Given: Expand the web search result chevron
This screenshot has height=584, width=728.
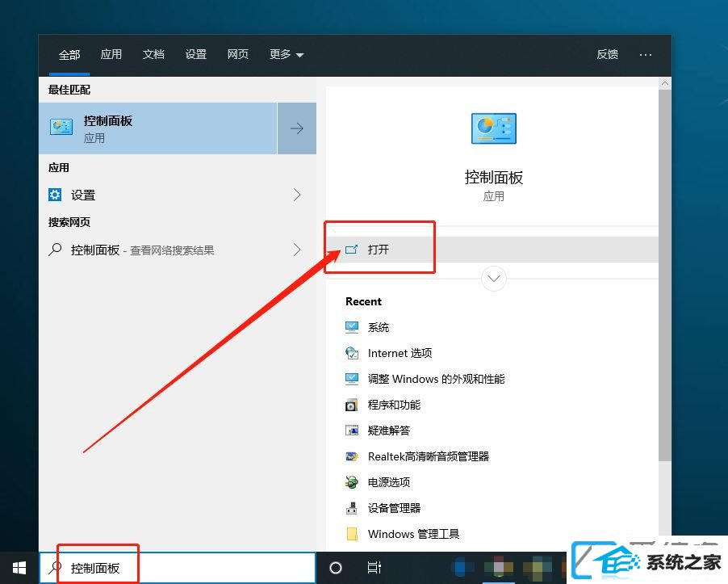Looking at the screenshot, I should point(297,250).
